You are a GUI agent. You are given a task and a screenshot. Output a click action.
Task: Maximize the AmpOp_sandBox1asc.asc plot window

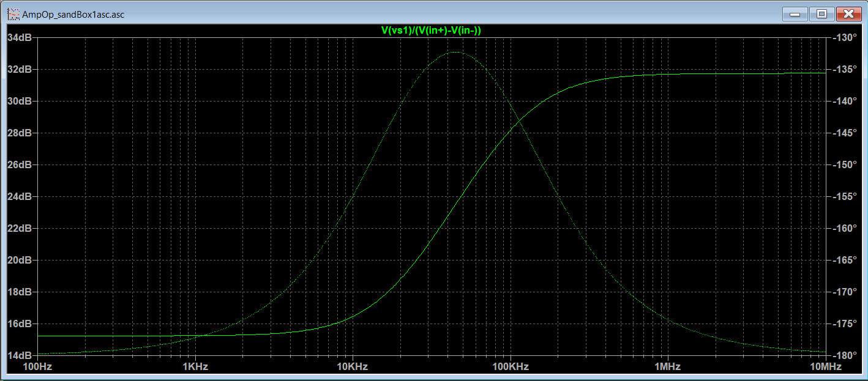pyautogui.click(x=821, y=13)
